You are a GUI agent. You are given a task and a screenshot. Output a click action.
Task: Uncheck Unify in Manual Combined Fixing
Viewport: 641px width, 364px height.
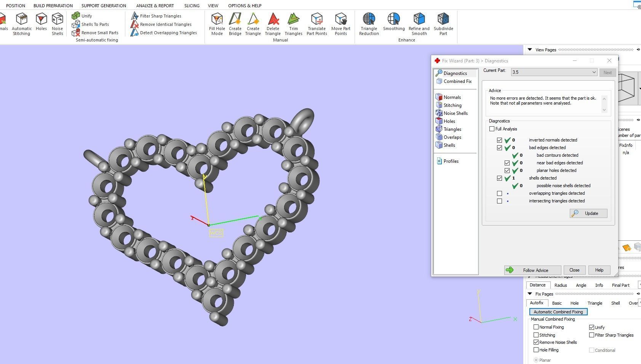tap(591, 327)
